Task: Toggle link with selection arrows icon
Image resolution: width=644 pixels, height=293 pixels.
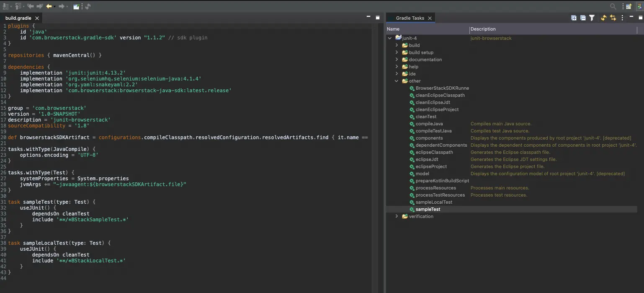Action: point(613,18)
